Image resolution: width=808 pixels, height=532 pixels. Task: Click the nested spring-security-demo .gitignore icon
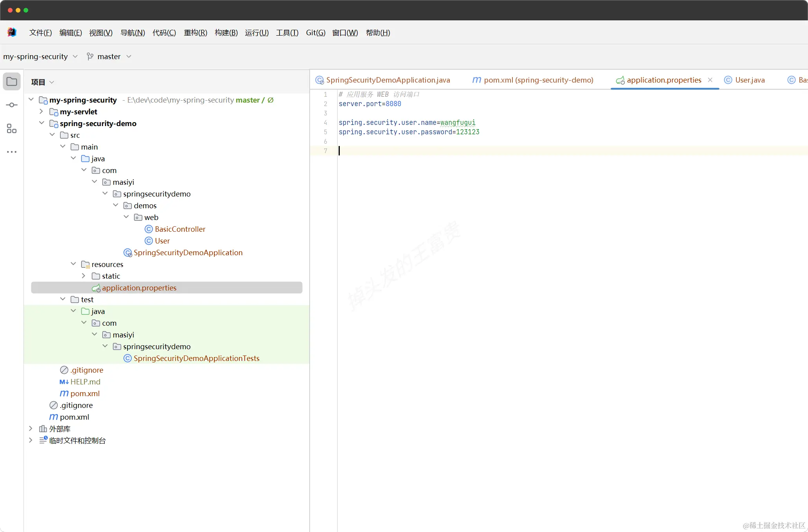[x=64, y=370]
